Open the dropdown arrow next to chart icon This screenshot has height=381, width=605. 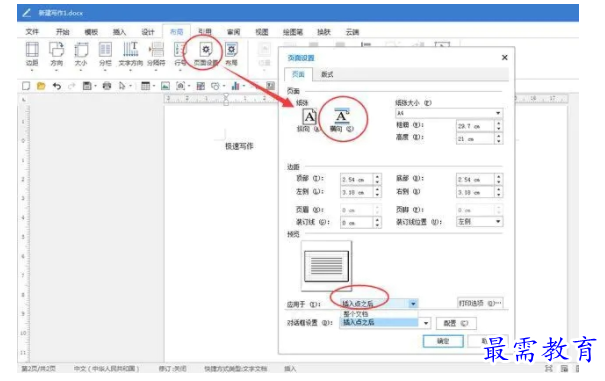(243, 86)
